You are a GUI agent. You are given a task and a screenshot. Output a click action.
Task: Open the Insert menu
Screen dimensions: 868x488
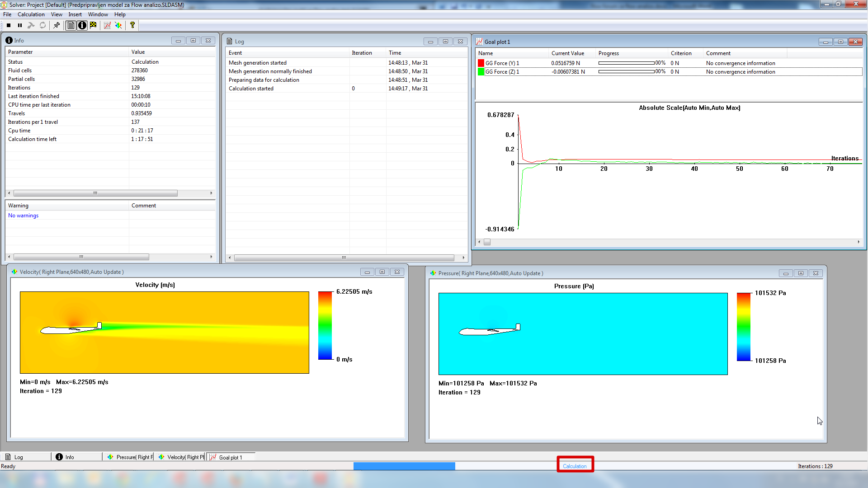[75, 14]
